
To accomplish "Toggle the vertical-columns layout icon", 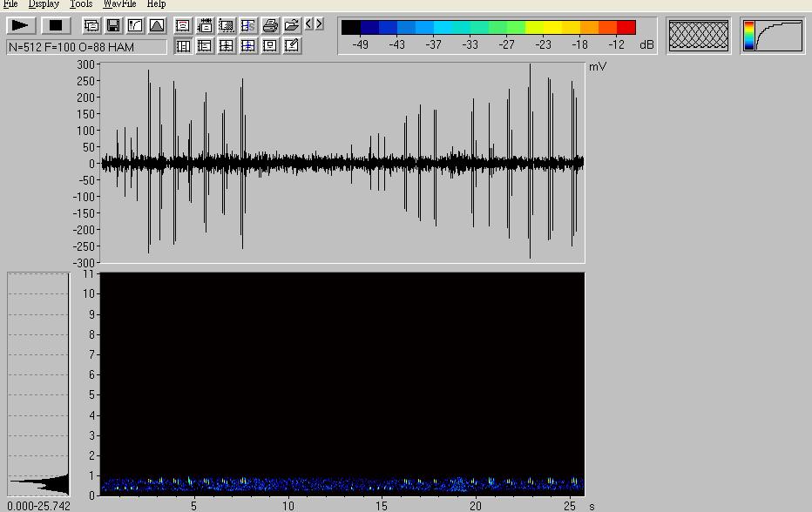I will coord(183,45).
